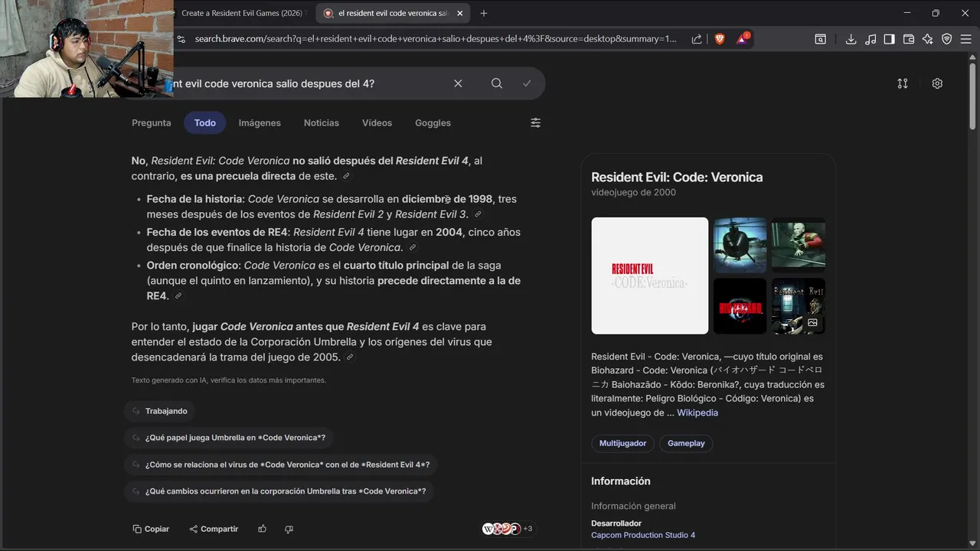Click the site settings icon in address bar
Image resolution: width=980 pixels, height=551 pixels.
[x=181, y=39]
